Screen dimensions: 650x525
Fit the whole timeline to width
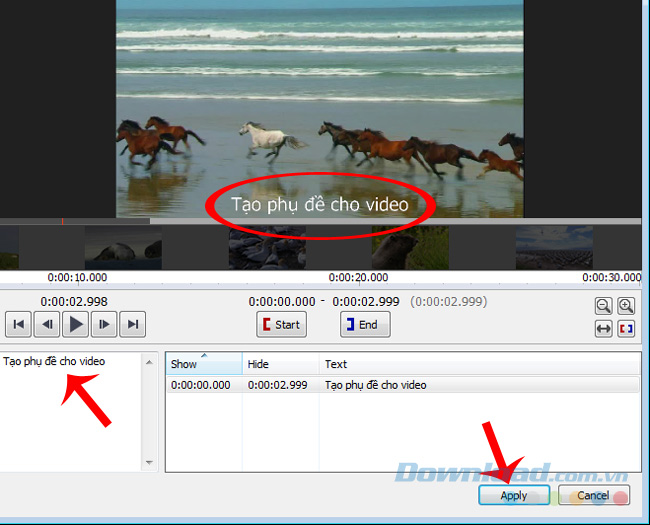[604, 329]
